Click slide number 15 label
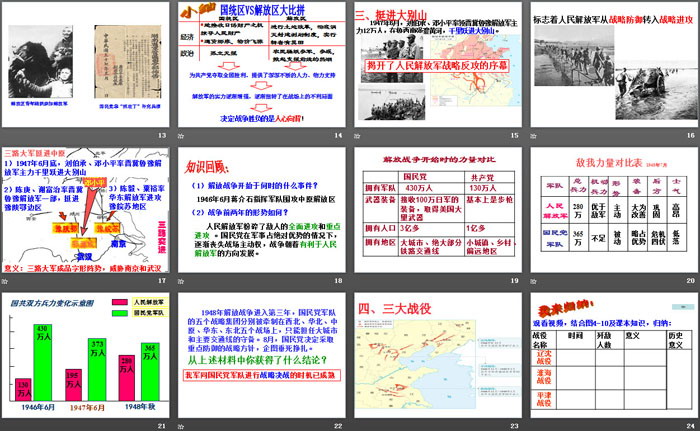This screenshot has height=431, width=700. [515, 135]
